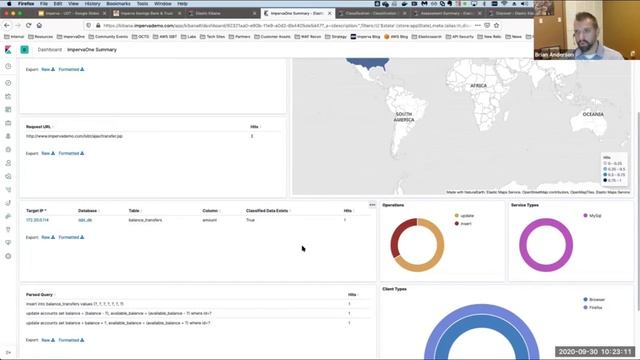Open the Tech Sites bookmarks folder
Screen dimensions: 640x360
tap(212, 37)
